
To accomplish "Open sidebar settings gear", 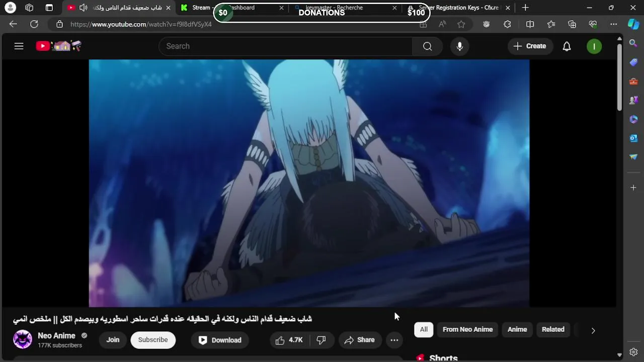I will pyautogui.click(x=633, y=352).
